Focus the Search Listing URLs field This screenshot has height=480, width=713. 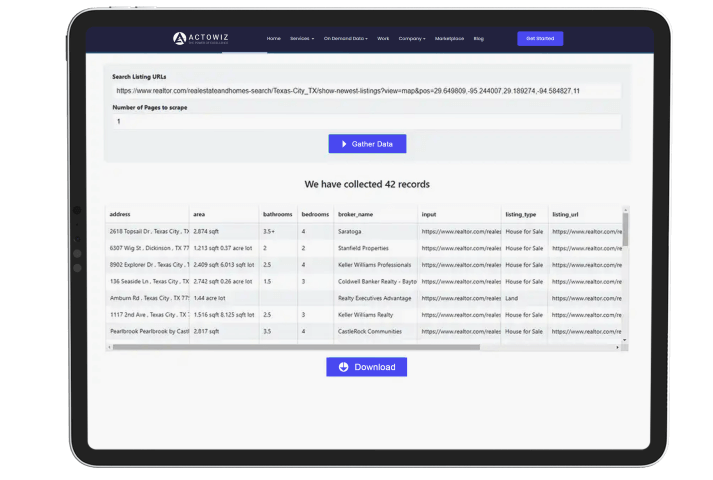367,91
